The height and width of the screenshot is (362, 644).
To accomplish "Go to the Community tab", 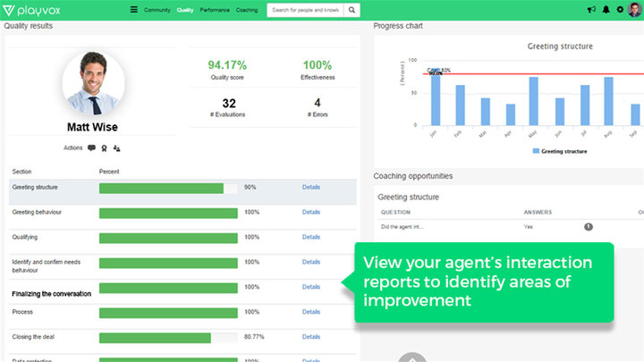I will (x=157, y=10).
